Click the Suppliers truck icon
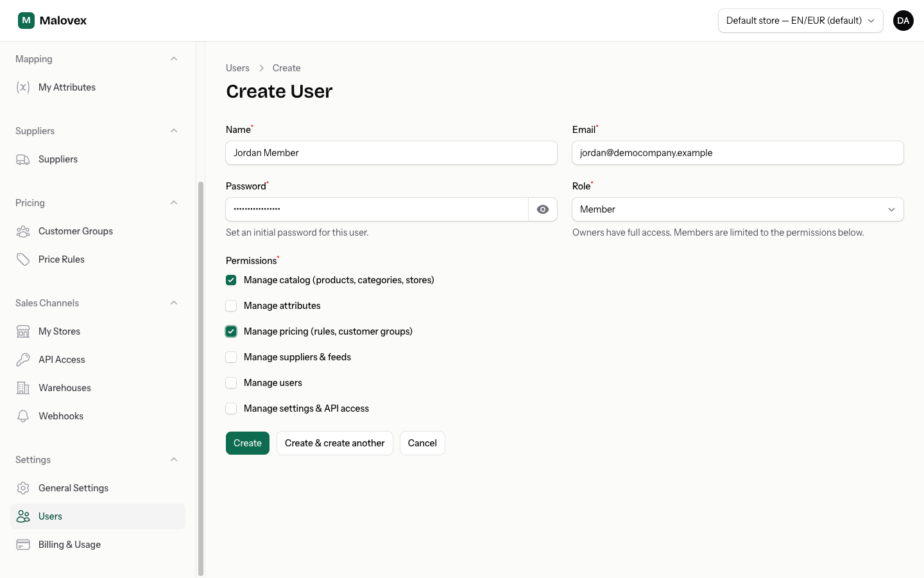Screen dimensions: 924x578 (x=23, y=159)
